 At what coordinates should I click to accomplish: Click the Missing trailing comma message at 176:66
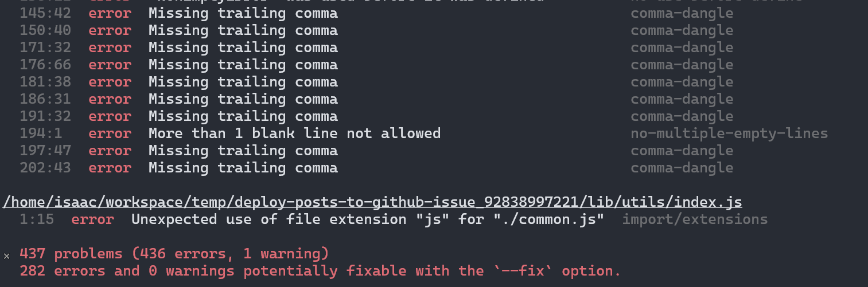[243, 65]
